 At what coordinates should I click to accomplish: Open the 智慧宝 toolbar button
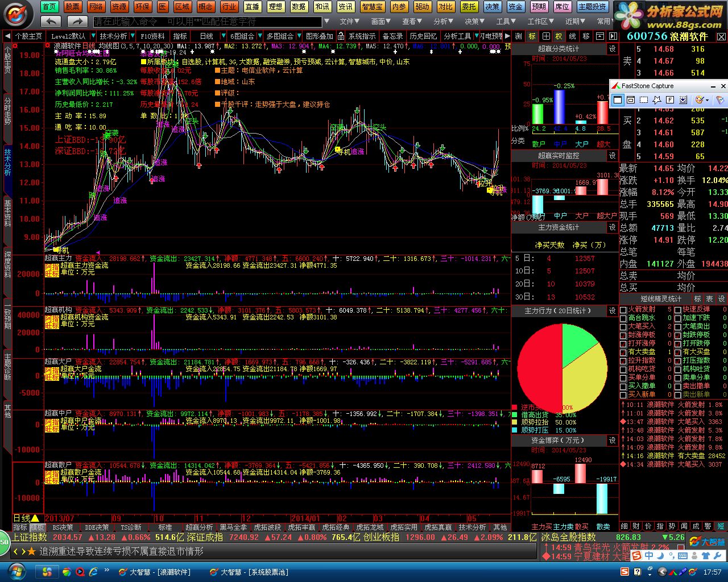372,7
